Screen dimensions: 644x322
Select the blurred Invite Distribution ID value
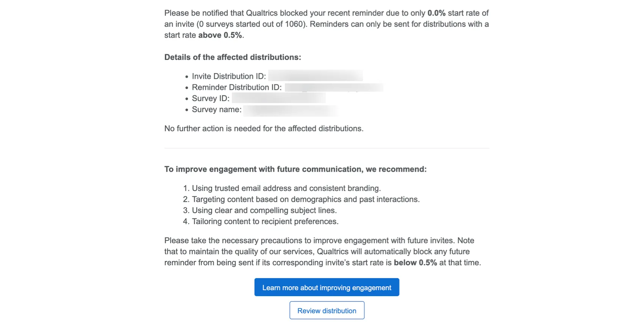tap(315, 76)
